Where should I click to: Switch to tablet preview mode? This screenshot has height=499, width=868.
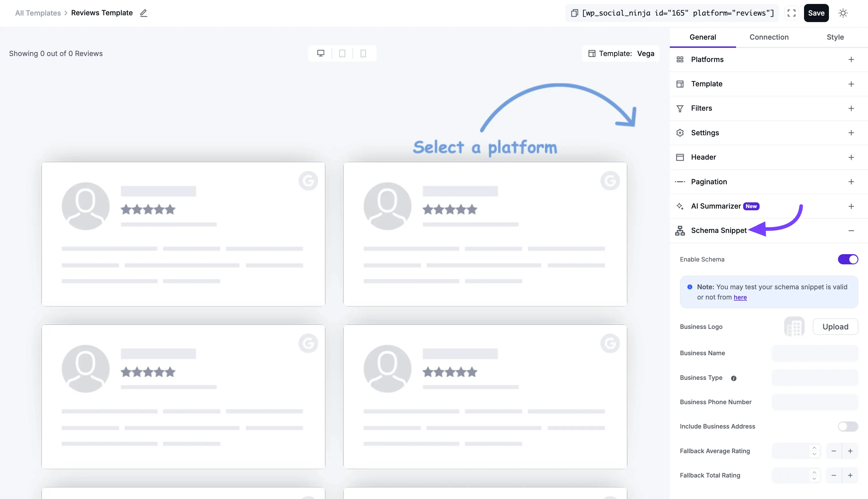pyautogui.click(x=342, y=53)
